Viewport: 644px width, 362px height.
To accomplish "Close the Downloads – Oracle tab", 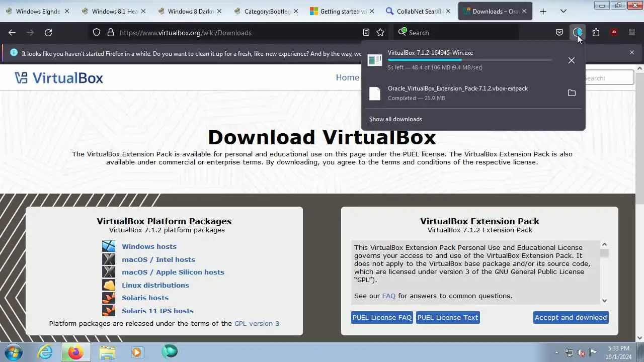I will tap(524, 11).
